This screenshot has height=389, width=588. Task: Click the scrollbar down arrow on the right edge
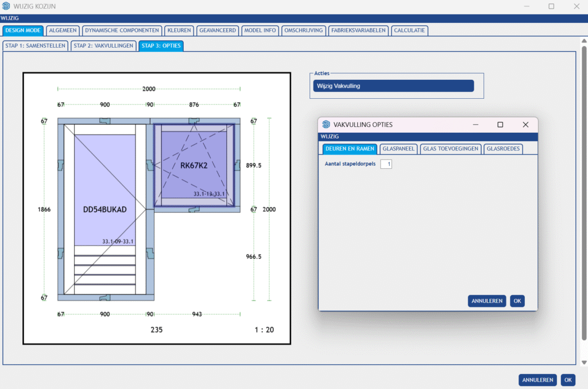pyautogui.click(x=584, y=363)
